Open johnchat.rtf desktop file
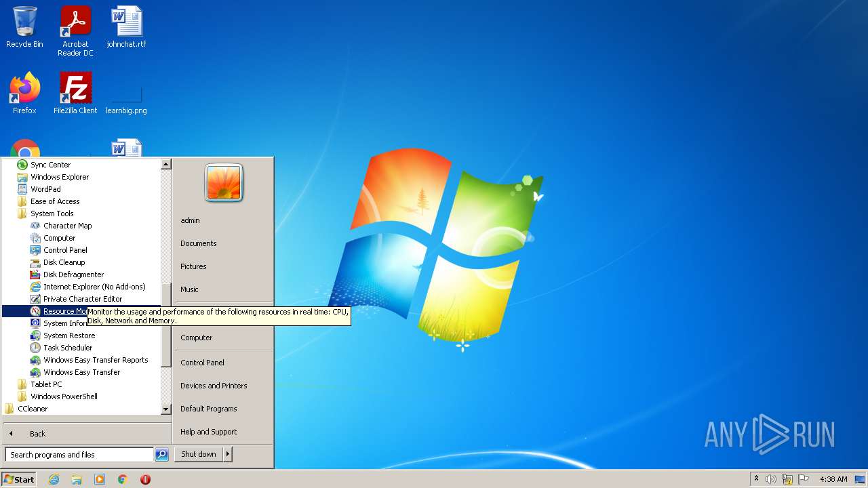This screenshot has width=868, height=488. [x=126, y=27]
